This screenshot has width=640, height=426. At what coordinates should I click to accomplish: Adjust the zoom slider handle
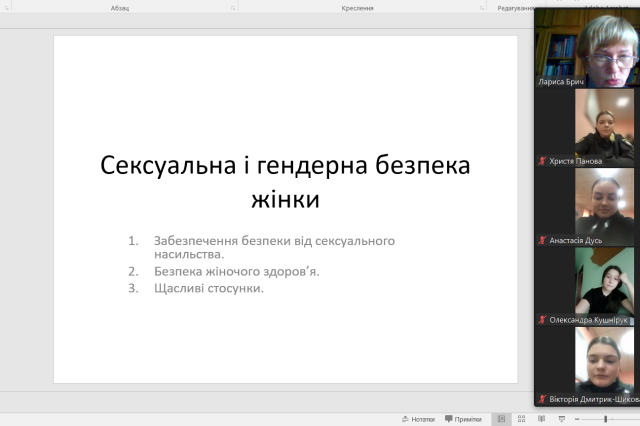[x=606, y=419]
